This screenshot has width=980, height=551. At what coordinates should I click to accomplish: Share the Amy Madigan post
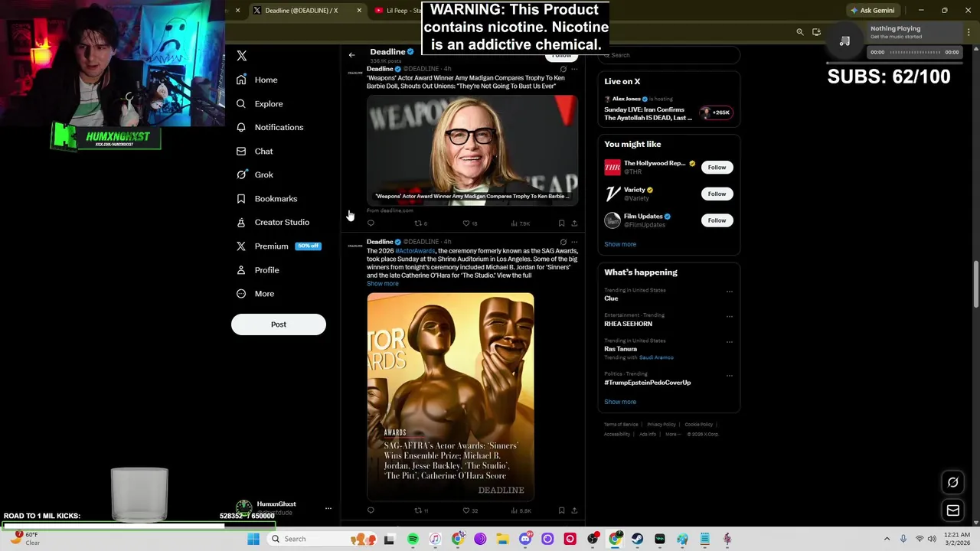click(x=574, y=223)
